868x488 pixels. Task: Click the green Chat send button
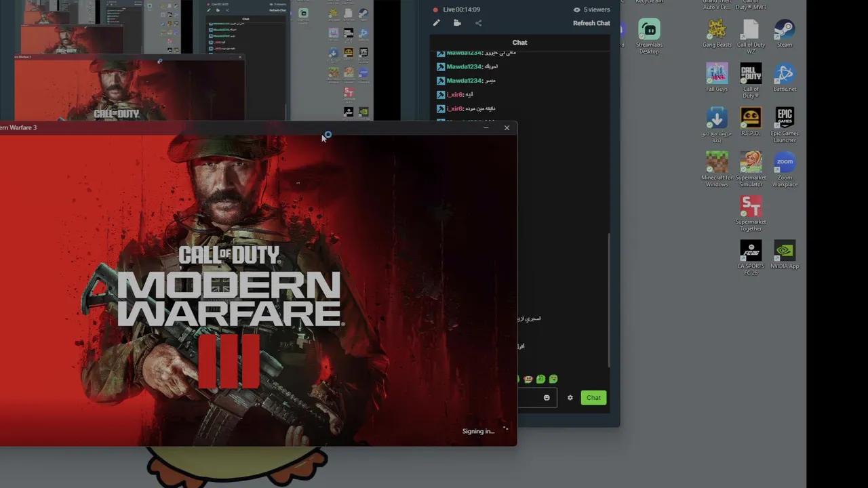click(593, 398)
